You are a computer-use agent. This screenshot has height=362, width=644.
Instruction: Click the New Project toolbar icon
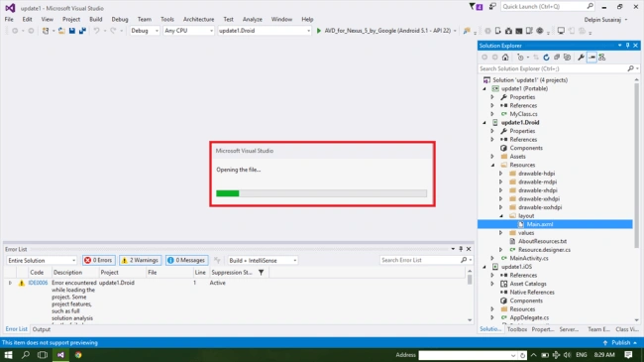coord(46,31)
